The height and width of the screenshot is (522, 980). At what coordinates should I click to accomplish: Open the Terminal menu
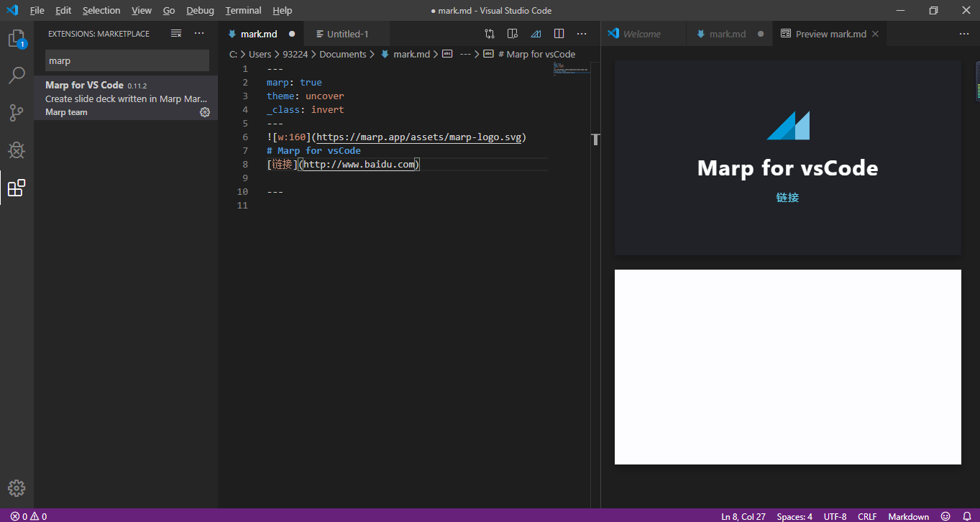pos(243,10)
